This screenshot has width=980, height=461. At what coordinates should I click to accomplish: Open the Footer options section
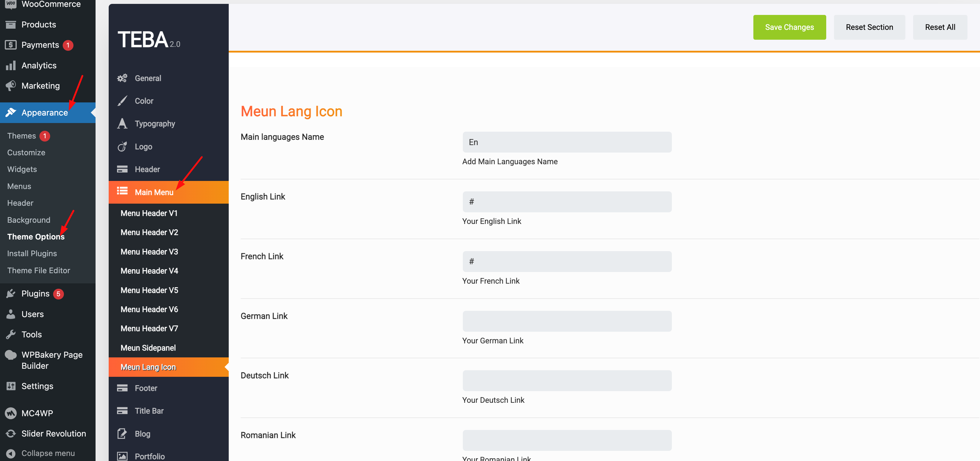point(168,388)
